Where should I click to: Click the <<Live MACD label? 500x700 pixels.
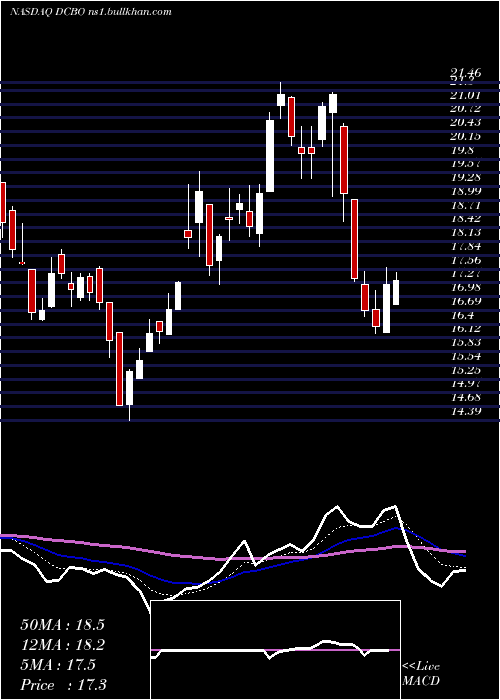click(421, 674)
